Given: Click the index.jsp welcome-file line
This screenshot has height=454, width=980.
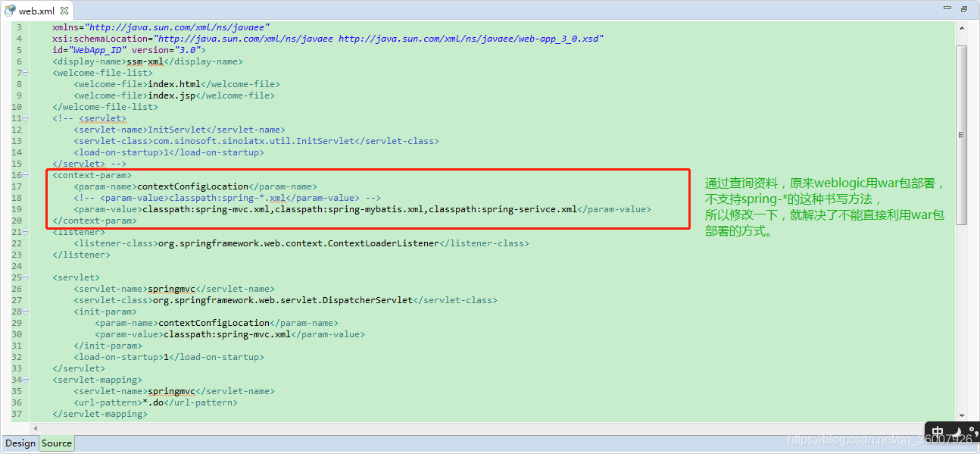Looking at the screenshot, I should [173, 95].
